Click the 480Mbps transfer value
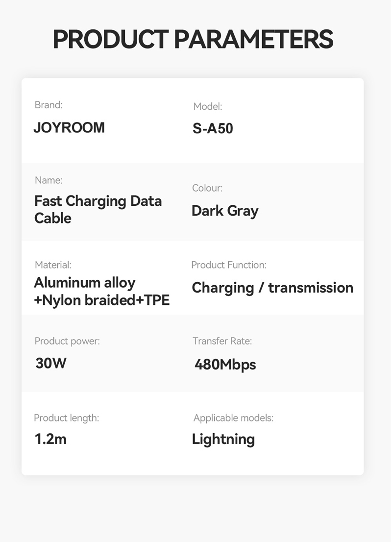Viewport: 392px width, 542px height. point(225,365)
